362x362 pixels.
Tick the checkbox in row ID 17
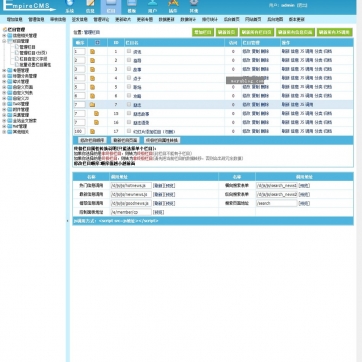pos(129,131)
